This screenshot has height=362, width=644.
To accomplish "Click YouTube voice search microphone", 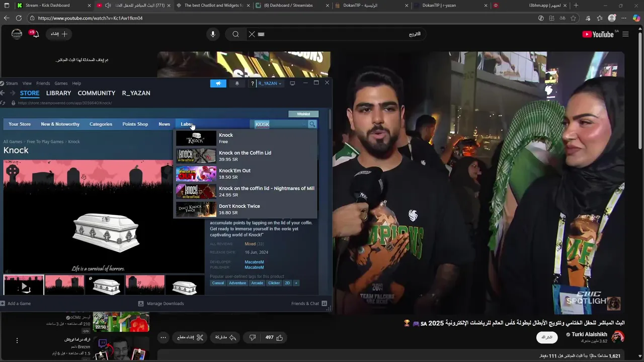I will pyautogui.click(x=213, y=34).
